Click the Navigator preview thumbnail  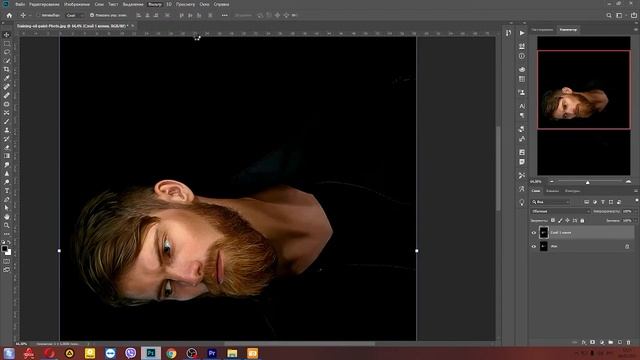point(584,106)
